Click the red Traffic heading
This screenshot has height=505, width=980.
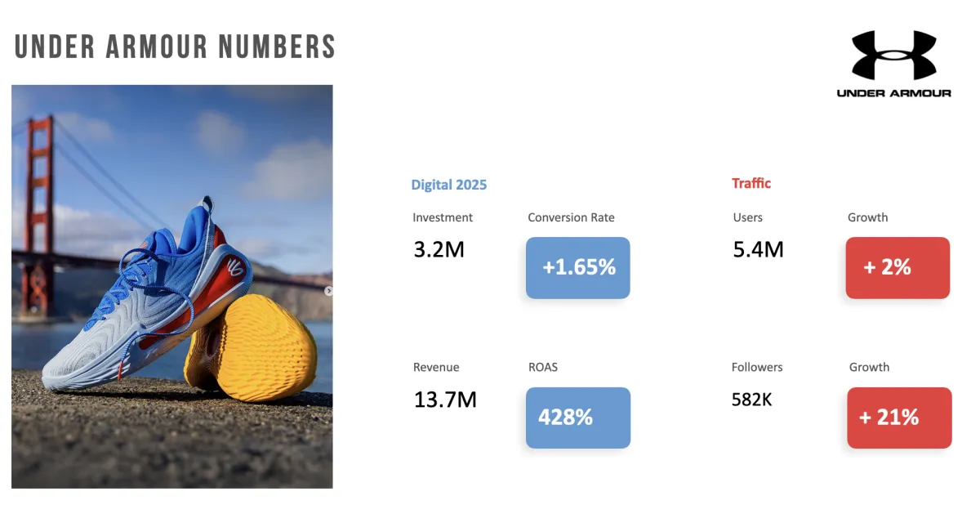(751, 183)
